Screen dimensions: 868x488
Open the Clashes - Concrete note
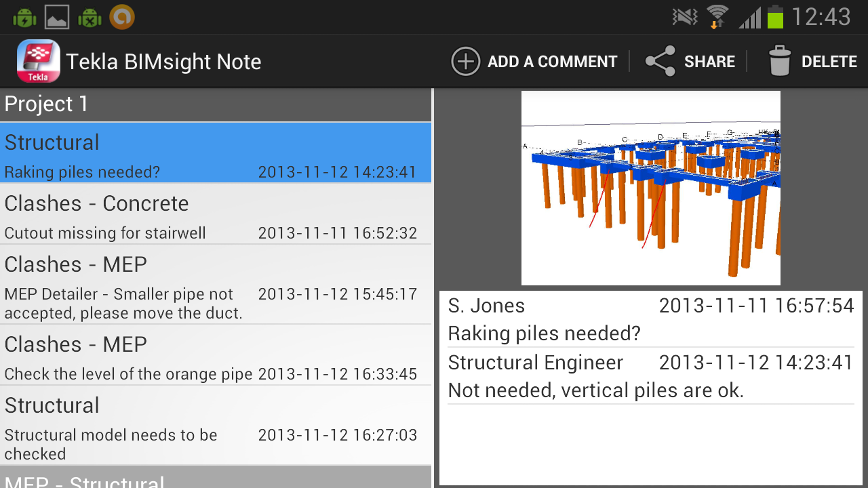(x=216, y=214)
